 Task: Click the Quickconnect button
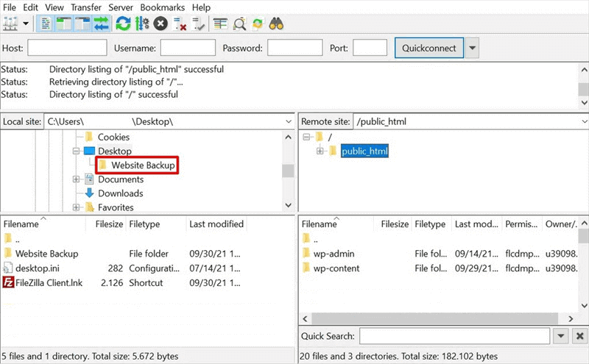pyautogui.click(x=429, y=49)
